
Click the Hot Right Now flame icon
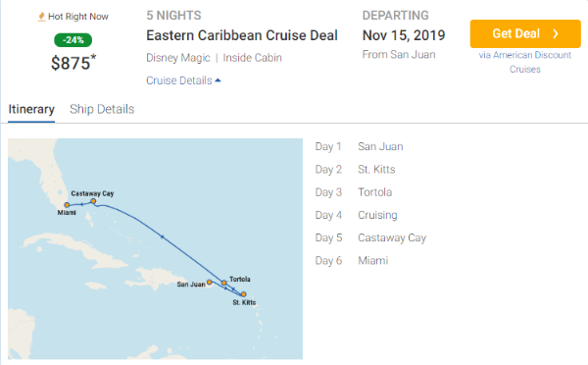41,17
